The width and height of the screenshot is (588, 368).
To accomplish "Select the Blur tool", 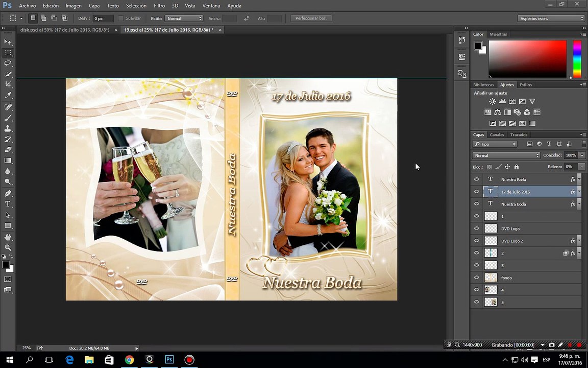I will (8, 171).
